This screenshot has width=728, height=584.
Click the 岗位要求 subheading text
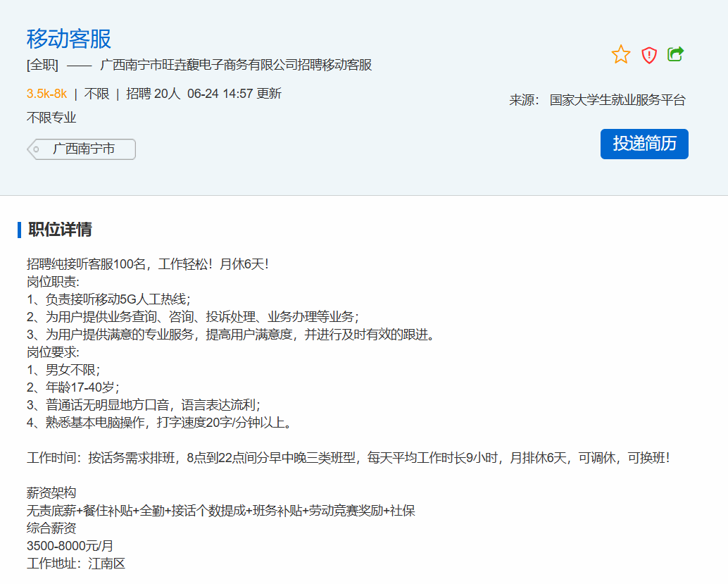coord(53,352)
